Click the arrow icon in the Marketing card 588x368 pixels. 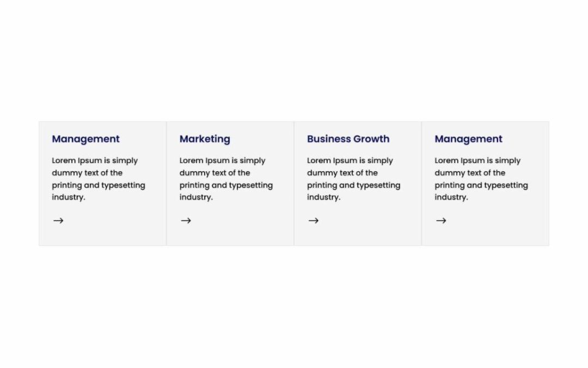pyautogui.click(x=186, y=220)
